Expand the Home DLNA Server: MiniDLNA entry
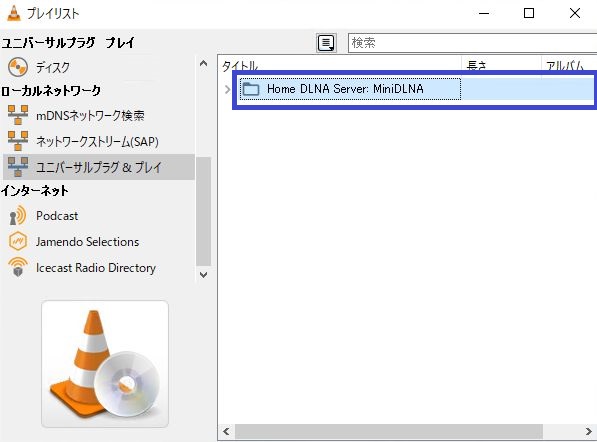 (227, 89)
